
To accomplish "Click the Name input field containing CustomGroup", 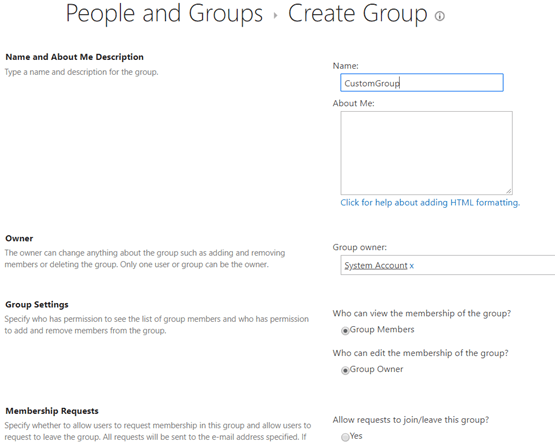I will (422, 83).
